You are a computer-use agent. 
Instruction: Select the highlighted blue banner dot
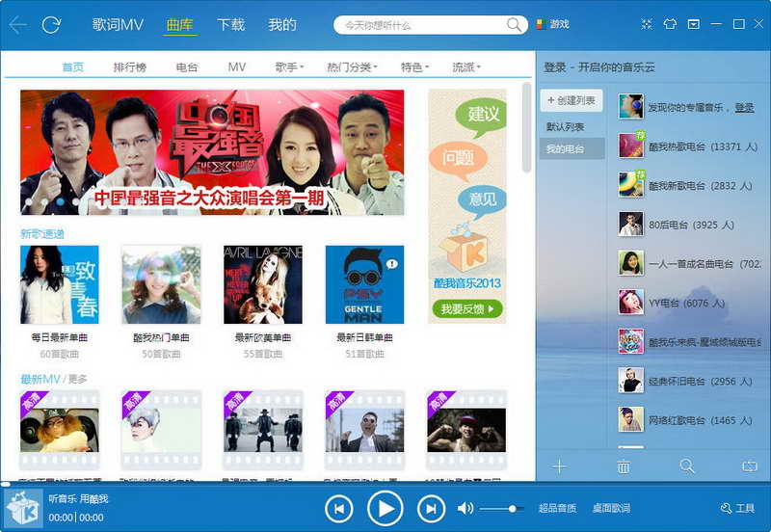point(60,201)
